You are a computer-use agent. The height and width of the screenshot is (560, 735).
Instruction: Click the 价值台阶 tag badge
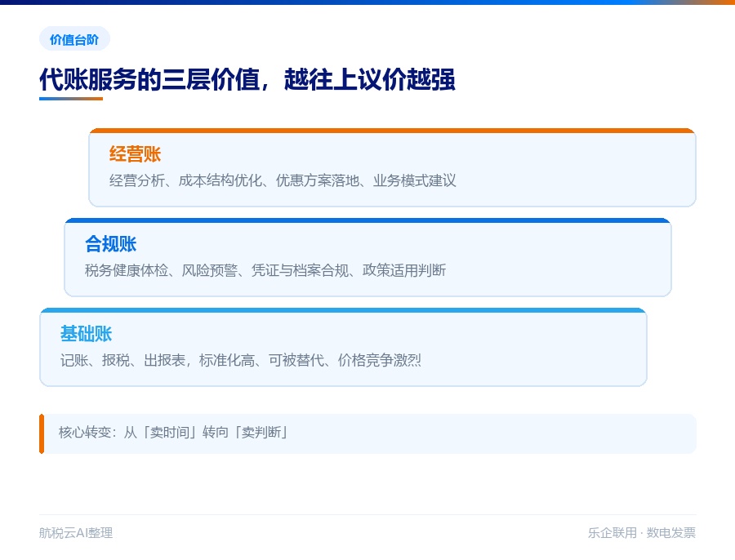[74, 39]
